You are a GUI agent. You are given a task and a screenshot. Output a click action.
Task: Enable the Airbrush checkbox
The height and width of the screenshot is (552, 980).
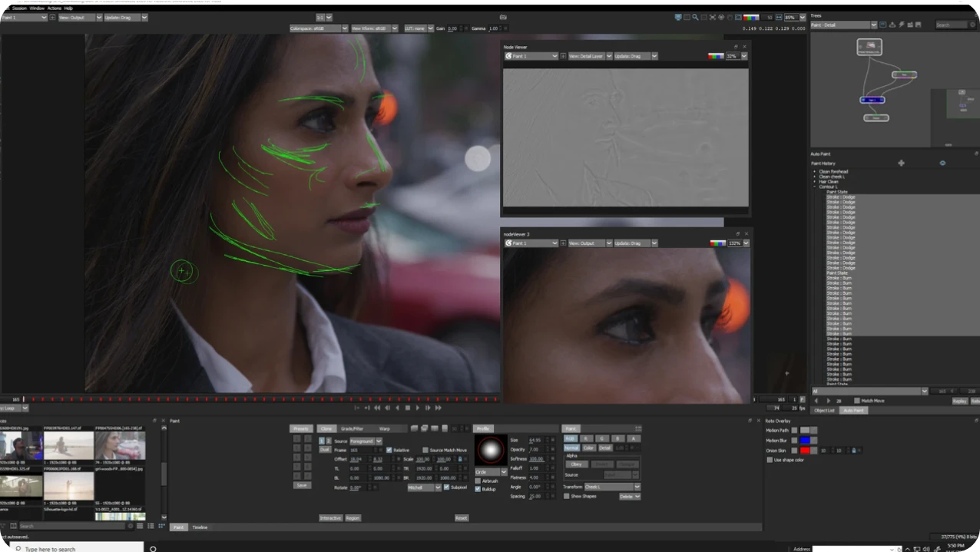point(477,481)
